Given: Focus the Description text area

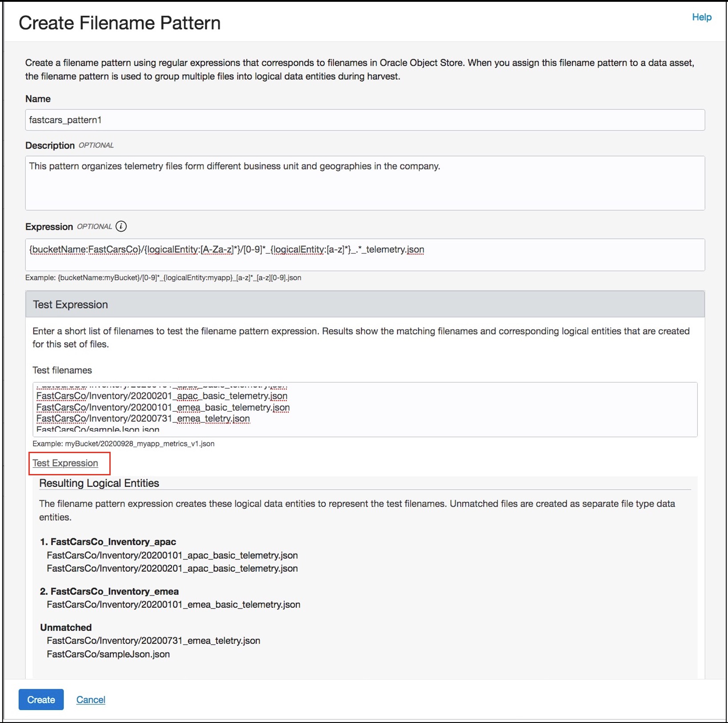Looking at the screenshot, I should (364, 183).
